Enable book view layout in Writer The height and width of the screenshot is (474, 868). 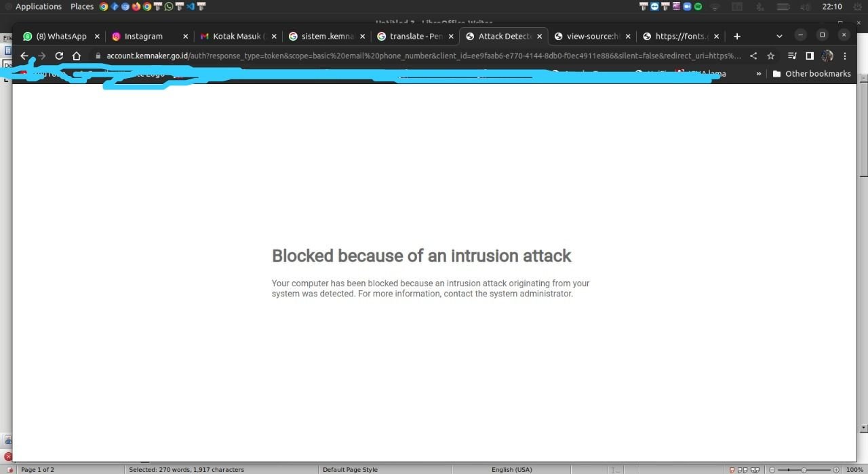tap(755, 469)
